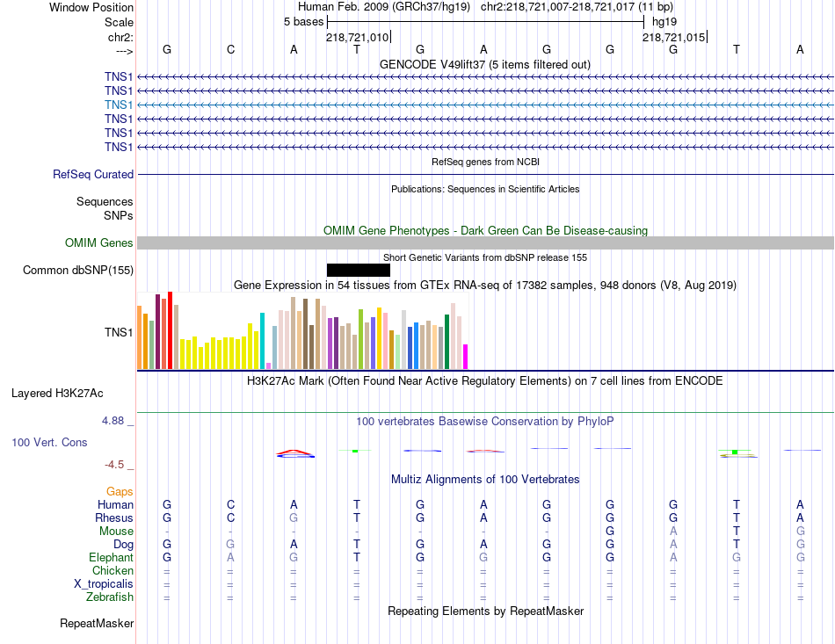
Task: Click the red bar in GTEx chart
Action: point(170,330)
